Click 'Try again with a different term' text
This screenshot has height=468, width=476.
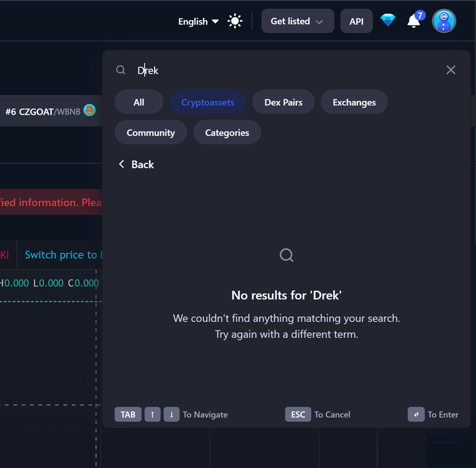click(x=286, y=334)
